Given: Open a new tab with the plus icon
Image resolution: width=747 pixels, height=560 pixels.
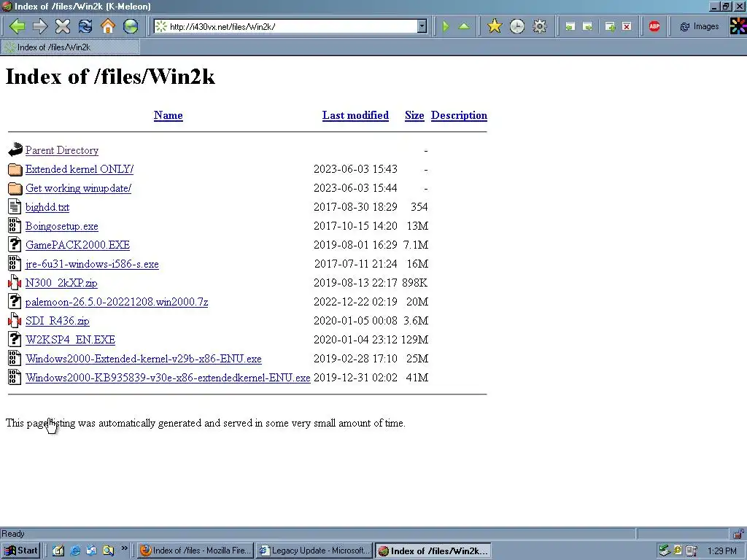Looking at the screenshot, I should (x=610, y=27).
